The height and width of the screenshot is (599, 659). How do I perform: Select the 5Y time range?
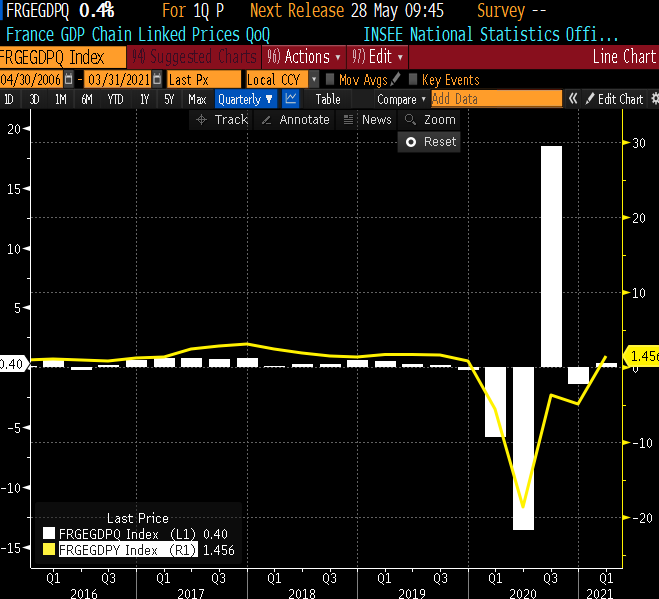point(168,99)
